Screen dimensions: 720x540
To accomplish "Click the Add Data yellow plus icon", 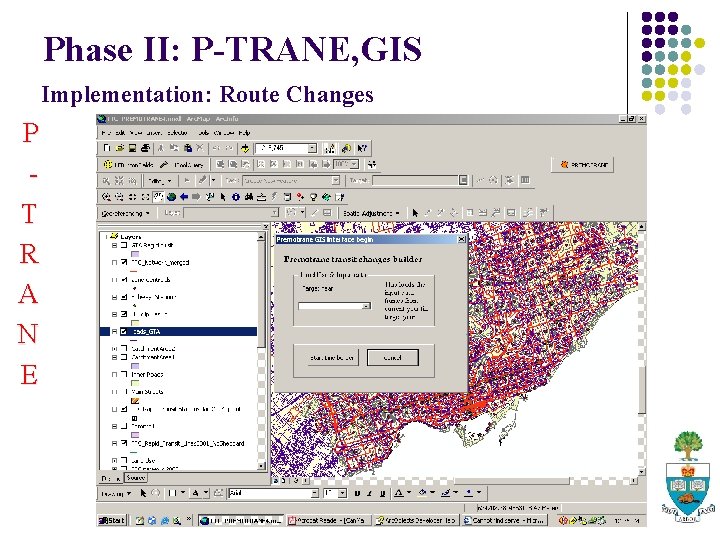I will tap(245, 148).
